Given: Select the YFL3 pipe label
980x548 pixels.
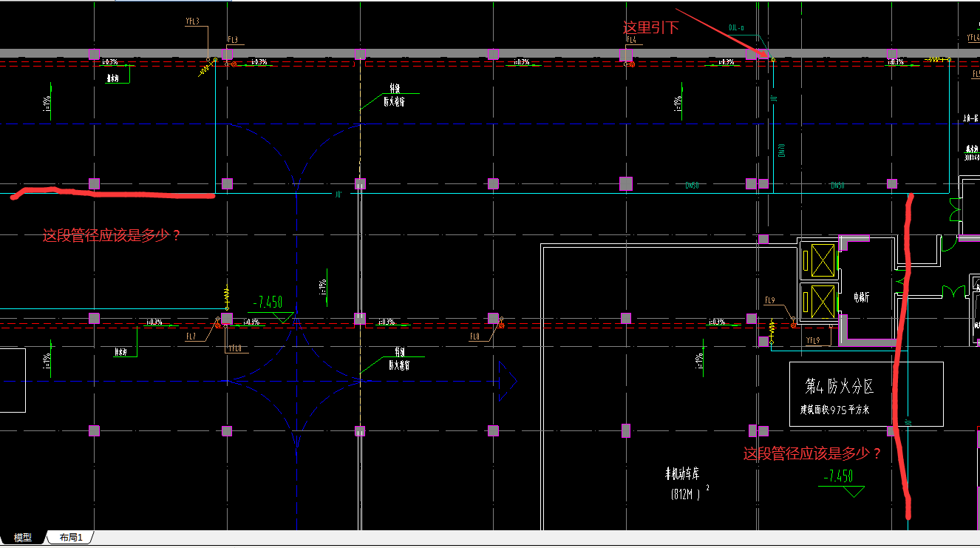Looking at the screenshot, I should click(192, 21).
